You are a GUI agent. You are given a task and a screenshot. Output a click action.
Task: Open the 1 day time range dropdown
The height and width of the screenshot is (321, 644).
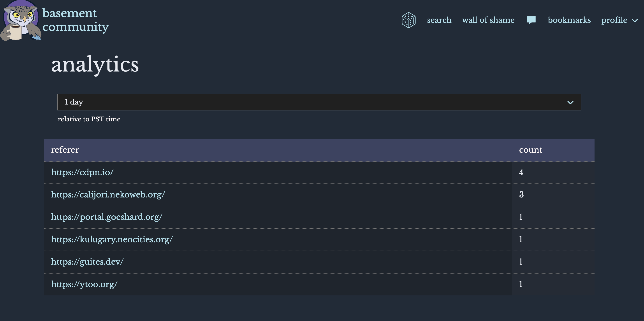pos(319,102)
